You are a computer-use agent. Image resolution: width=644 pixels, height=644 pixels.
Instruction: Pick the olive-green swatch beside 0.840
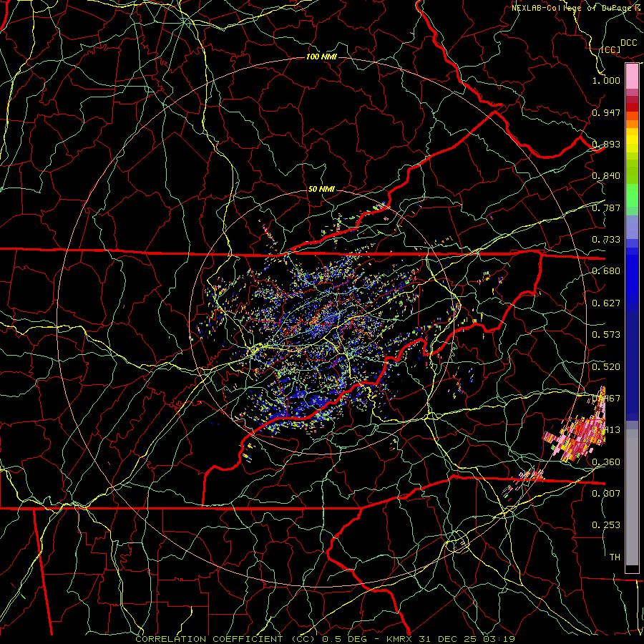tap(632, 172)
